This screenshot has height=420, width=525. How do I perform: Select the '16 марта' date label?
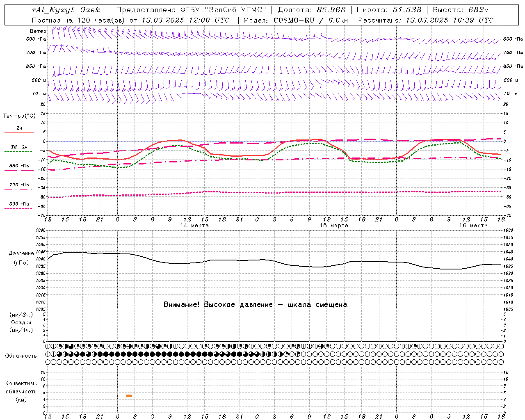pos(474,226)
